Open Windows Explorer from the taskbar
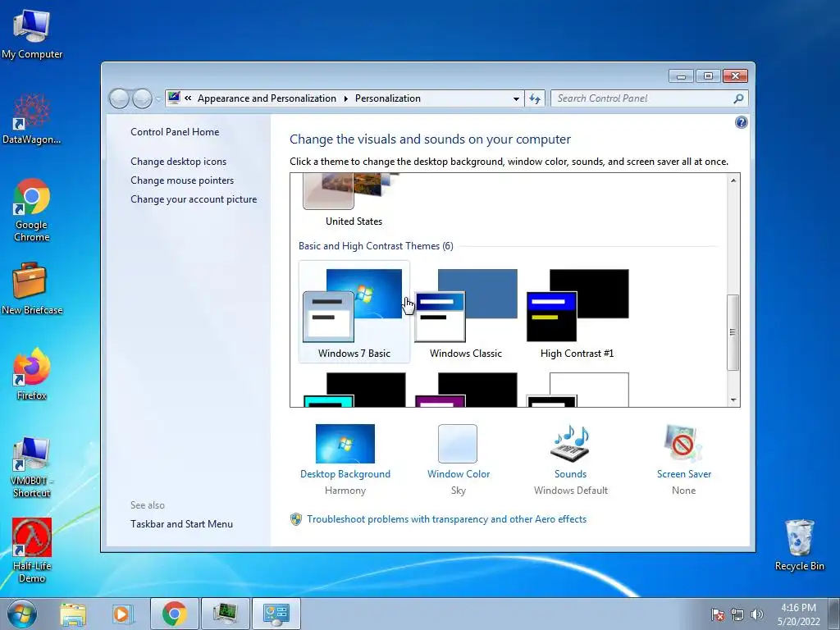This screenshot has width=840, height=630. click(x=73, y=614)
